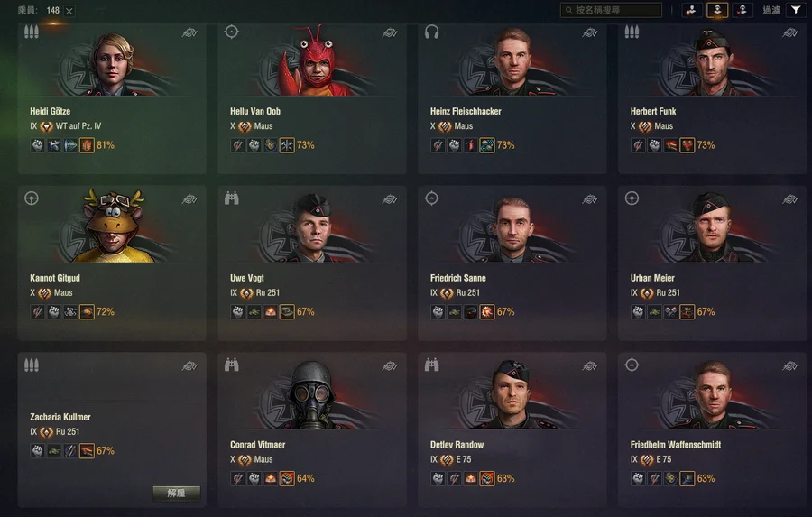Clear the 148 crew count filter
Screen dimensions: 812x517
(69, 11)
